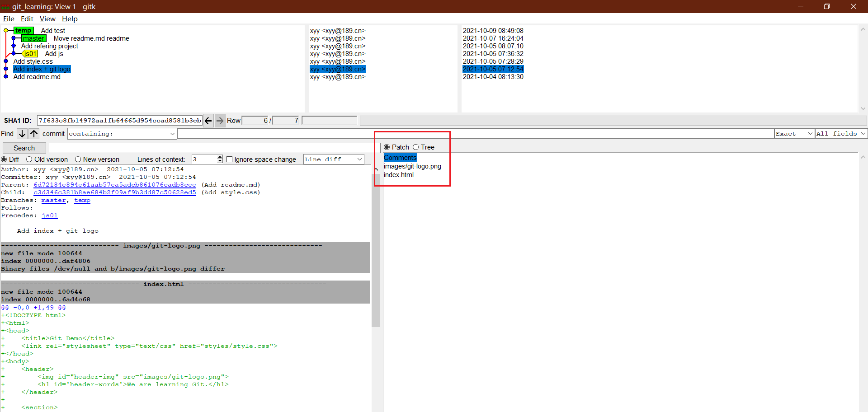Select commit 'Add refering project'
This screenshot has height=412, width=868.
pyautogui.click(x=50, y=46)
